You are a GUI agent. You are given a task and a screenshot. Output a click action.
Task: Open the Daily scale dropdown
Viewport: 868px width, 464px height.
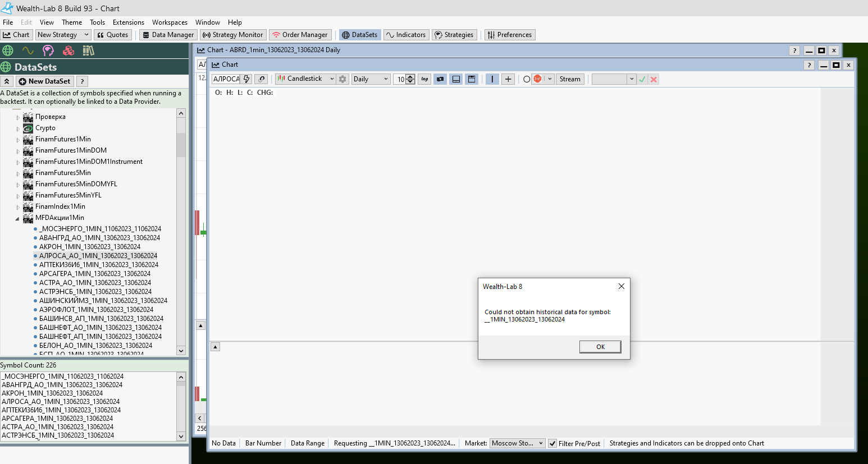(x=371, y=79)
